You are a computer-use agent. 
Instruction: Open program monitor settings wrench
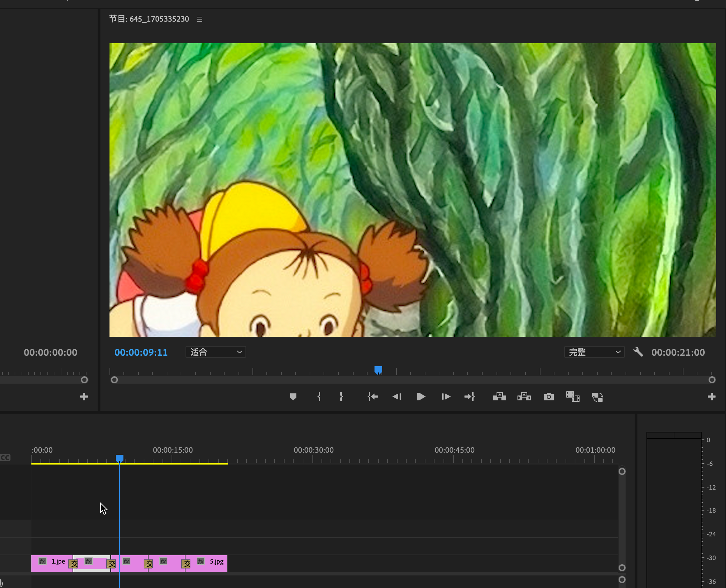pyautogui.click(x=638, y=352)
